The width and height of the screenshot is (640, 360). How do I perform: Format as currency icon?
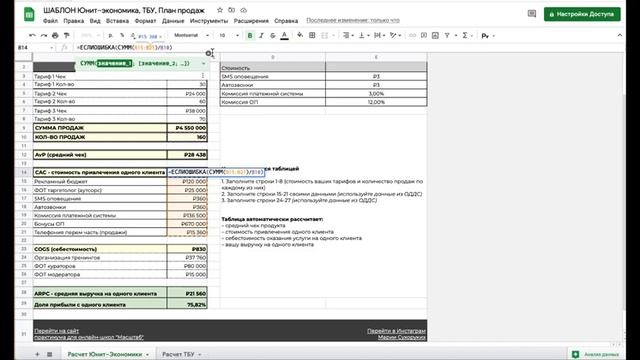pyautogui.click(x=110, y=36)
